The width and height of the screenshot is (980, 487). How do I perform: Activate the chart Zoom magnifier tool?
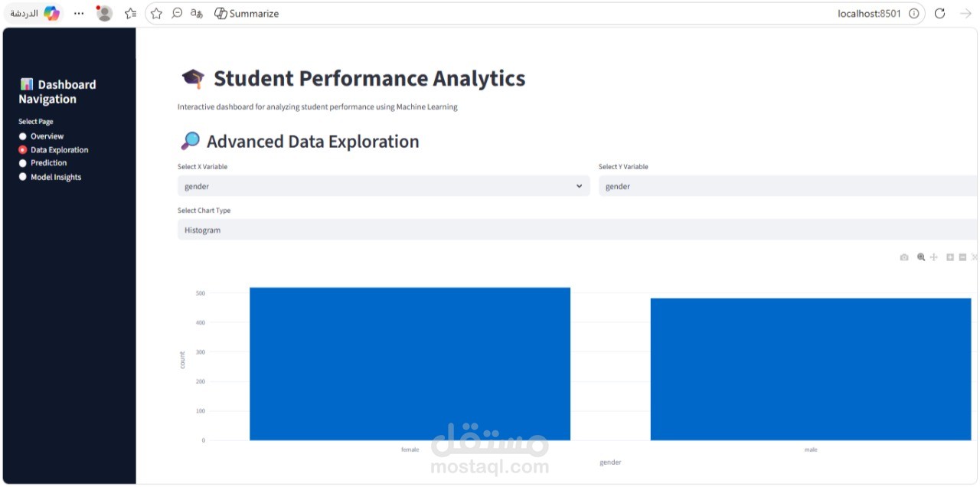[921, 257]
